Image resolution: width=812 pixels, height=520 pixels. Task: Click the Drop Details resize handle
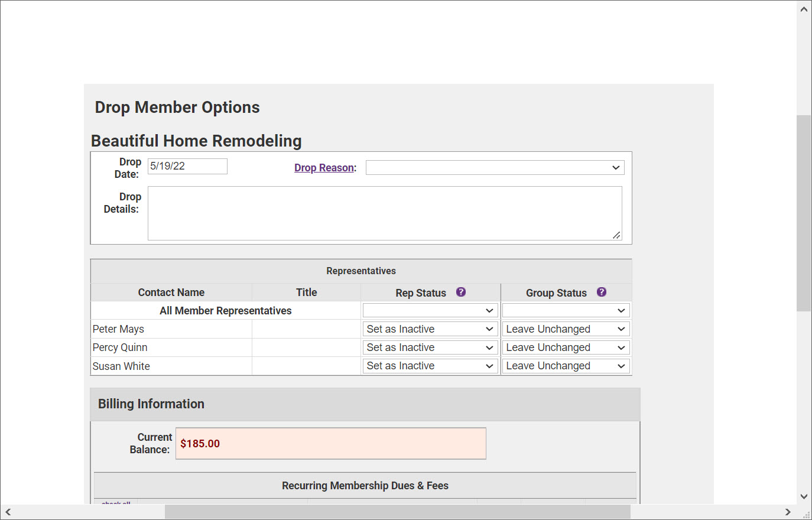(x=616, y=235)
